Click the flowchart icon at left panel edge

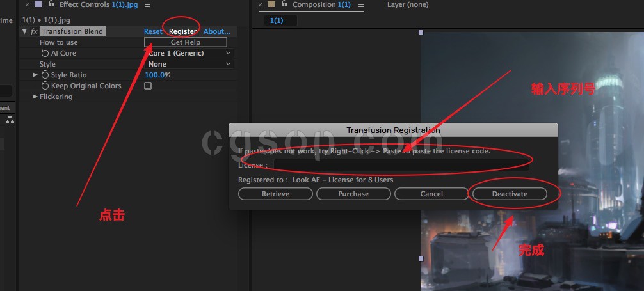click(x=10, y=120)
